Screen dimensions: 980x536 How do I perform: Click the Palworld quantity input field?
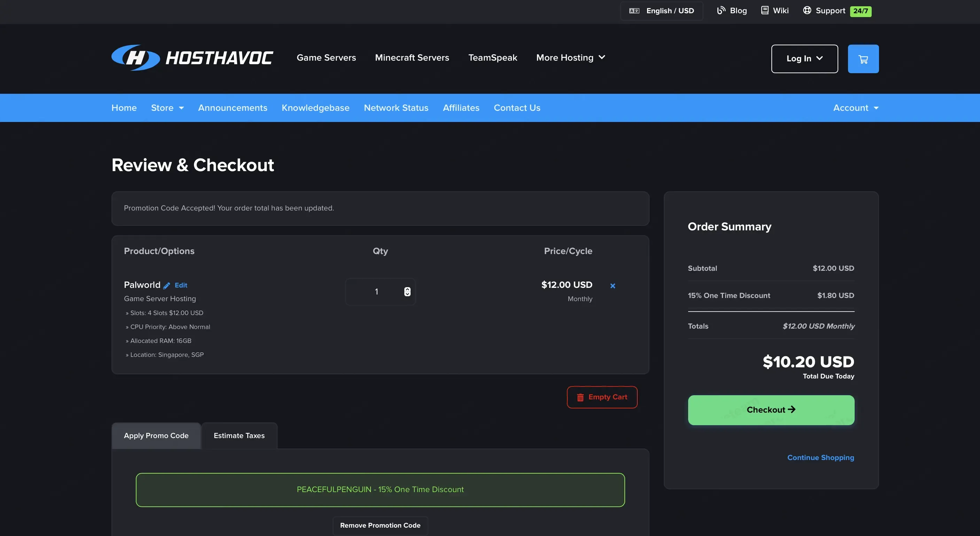click(x=380, y=292)
